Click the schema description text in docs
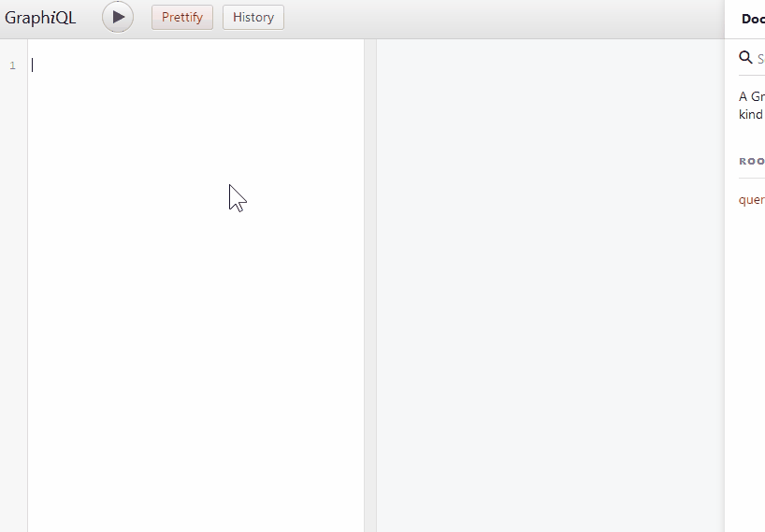Image resolution: width=765 pixels, height=532 pixels. [x=751, y=105]
